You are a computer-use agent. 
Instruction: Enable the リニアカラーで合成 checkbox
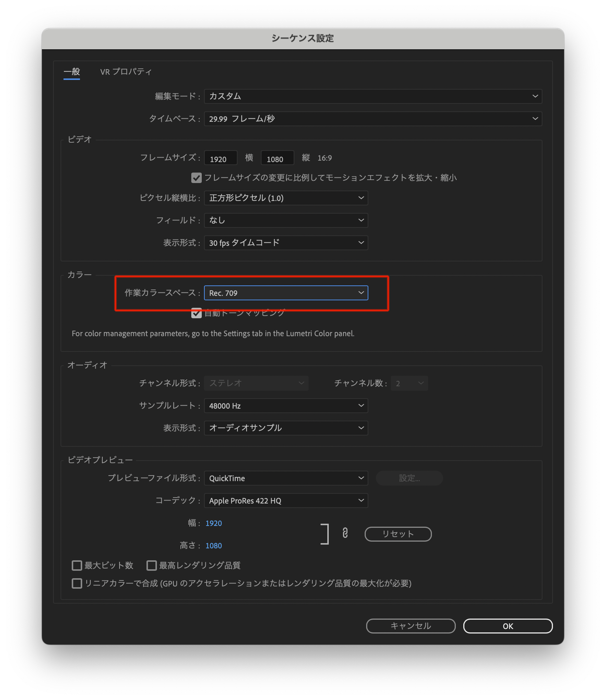point(77,583)
